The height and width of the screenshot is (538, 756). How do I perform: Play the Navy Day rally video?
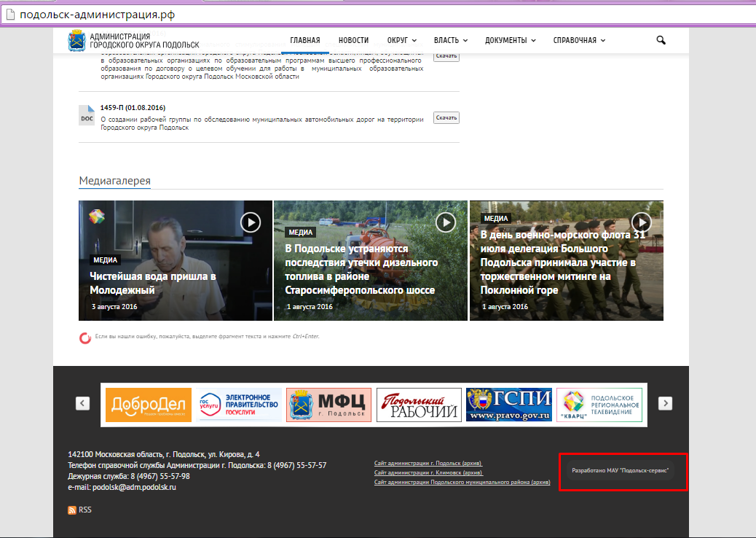641,222
